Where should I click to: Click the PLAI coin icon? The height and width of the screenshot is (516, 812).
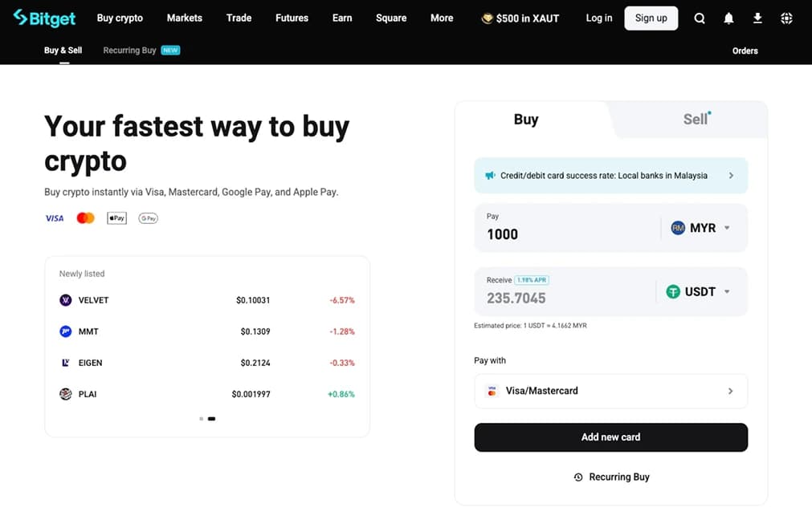pos(66,394)
